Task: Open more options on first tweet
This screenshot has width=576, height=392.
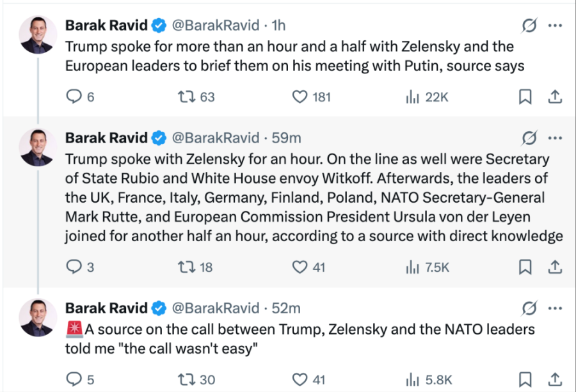Action: click(x=556, y=26)
